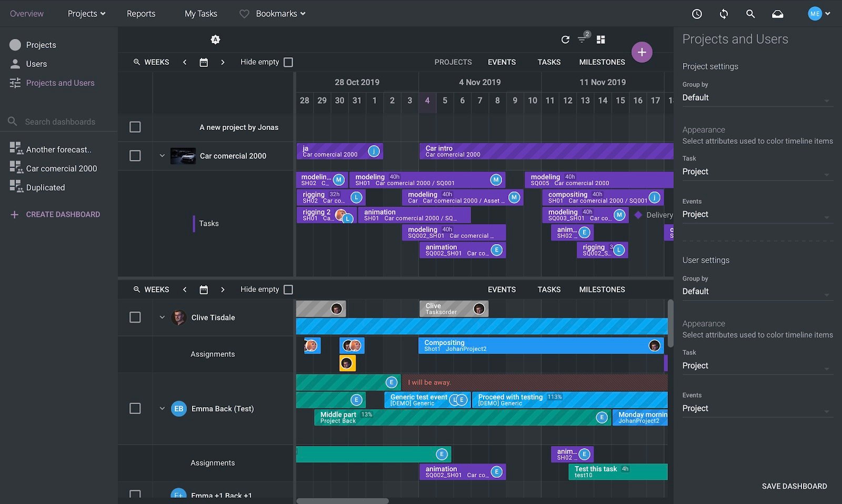Tick the Car comercial 2000 row checkbox
This screenshot has width=842, height=504.
(x=135, y=156)
